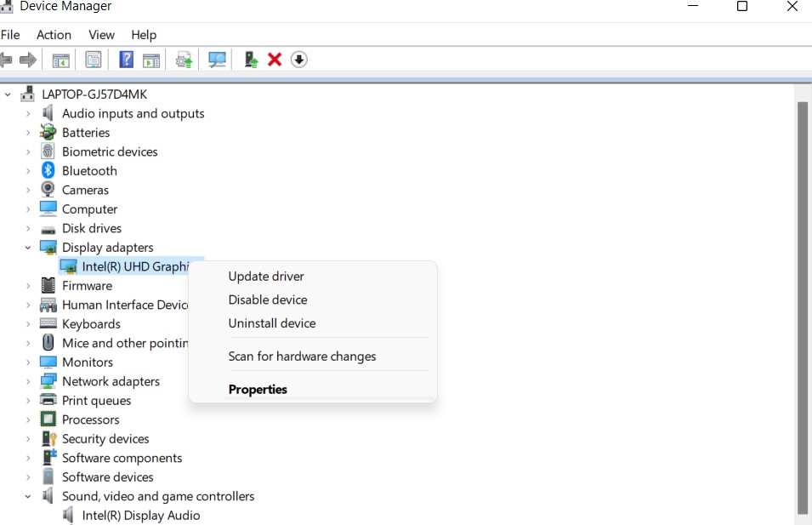Image resolution: width=812 pixels, height=525 pixels.
Task: Expand the Bluetooth category
Action: pyautogui.click(x=28, y=171)
